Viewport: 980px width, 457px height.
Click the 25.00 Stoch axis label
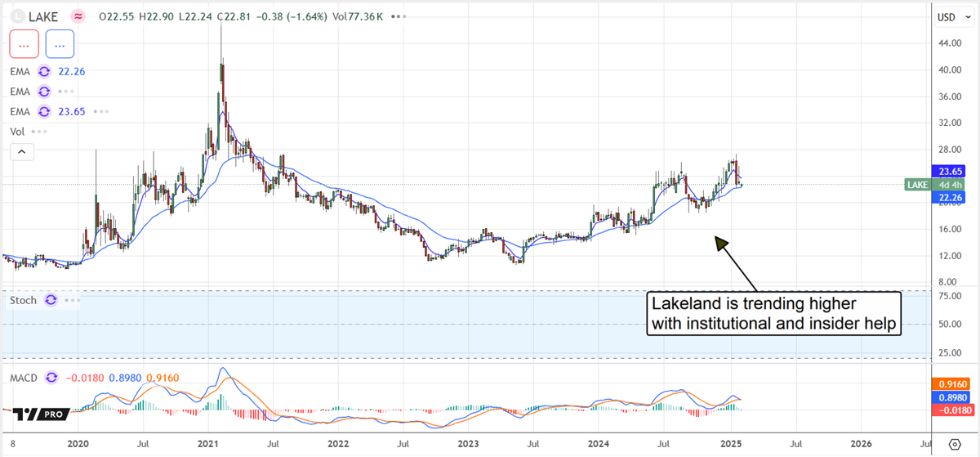pyautogui.click(x=948, y=352)
